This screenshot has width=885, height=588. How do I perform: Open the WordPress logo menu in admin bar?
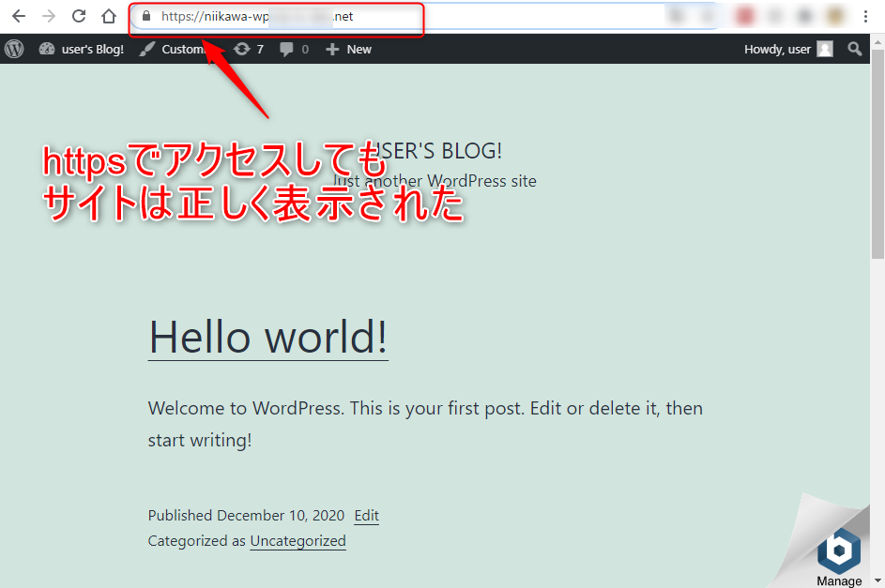(x=13, y=49)
